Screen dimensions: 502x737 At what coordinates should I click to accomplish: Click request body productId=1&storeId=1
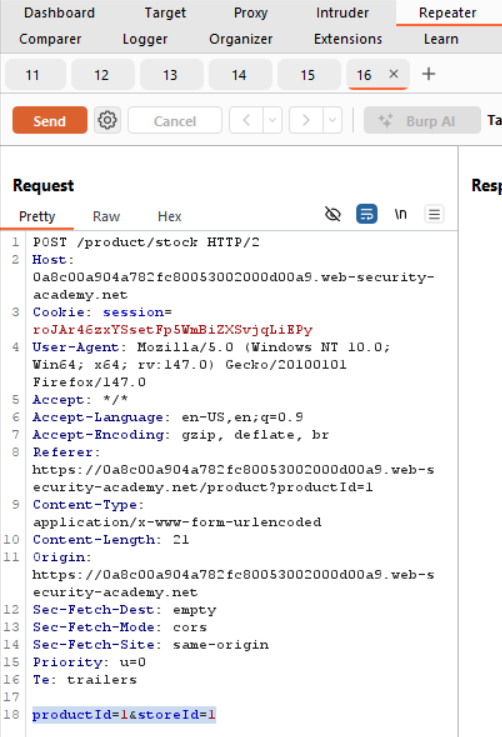point(124,714)
